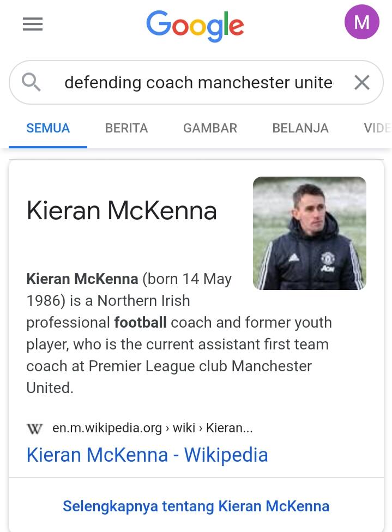Click the Google logo

point(195,26)
